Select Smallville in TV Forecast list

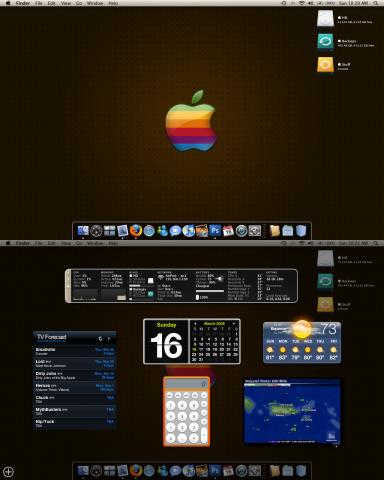[75, 351]
